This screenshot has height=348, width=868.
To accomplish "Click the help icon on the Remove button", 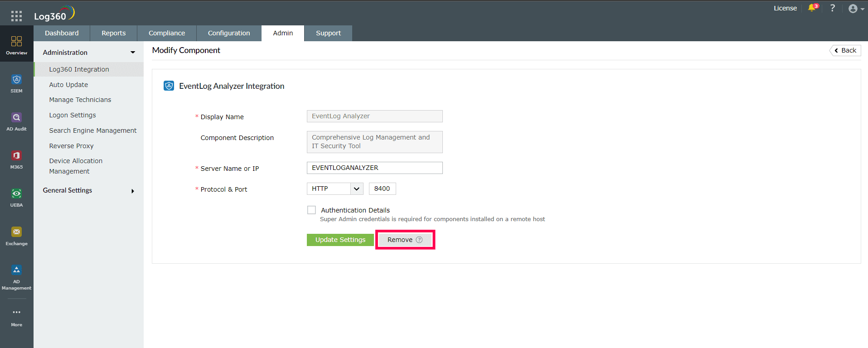I will click(419, 240).
